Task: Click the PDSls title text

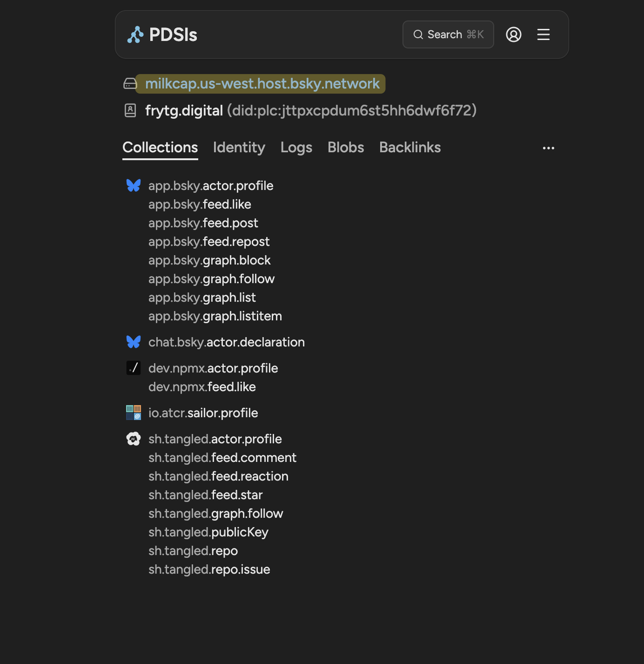Action: point(173,35)
